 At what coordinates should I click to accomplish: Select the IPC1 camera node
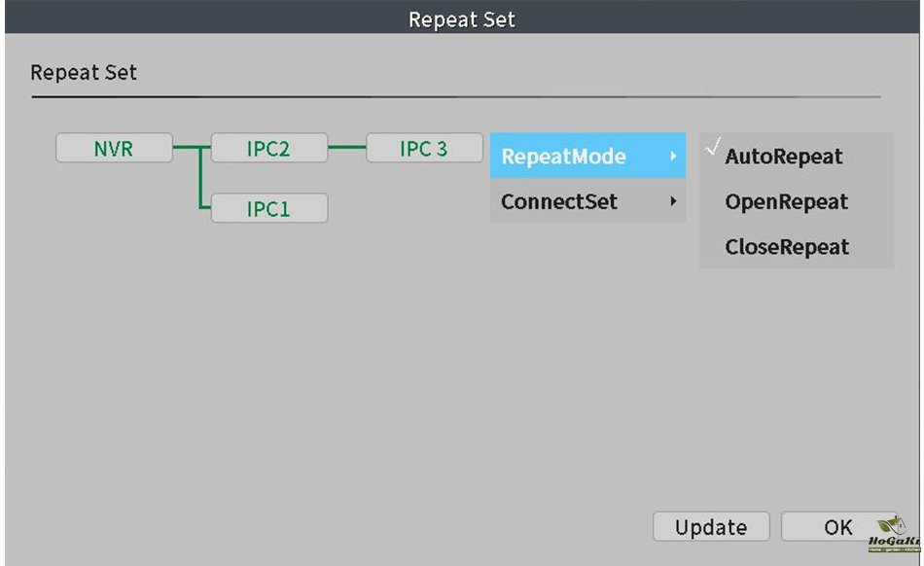(x=268, y=208)
